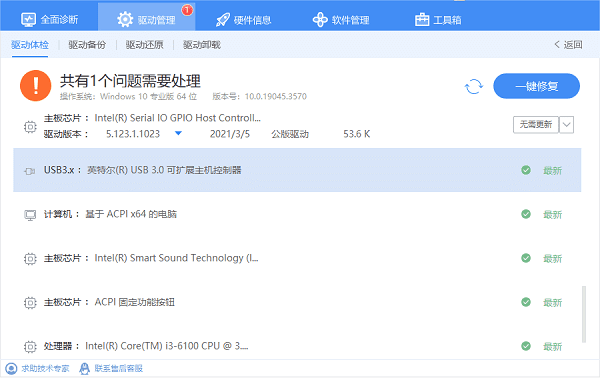600x378 pixels.
Task: Select 基于 ACPI x64 的电脑 entry
Action: (131, 214)
